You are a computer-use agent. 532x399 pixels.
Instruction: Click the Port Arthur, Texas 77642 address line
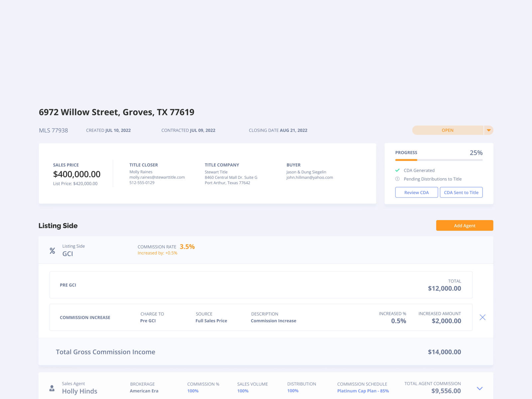[x=227, y=183]
